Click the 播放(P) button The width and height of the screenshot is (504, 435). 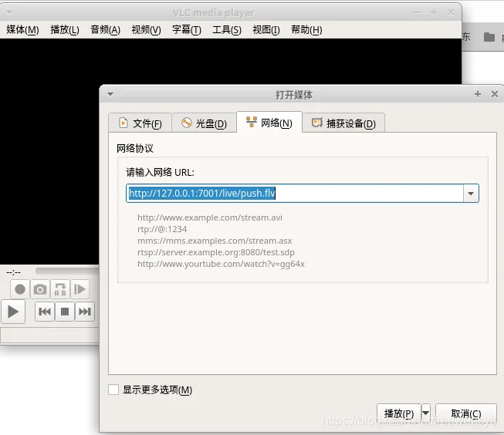398,413
